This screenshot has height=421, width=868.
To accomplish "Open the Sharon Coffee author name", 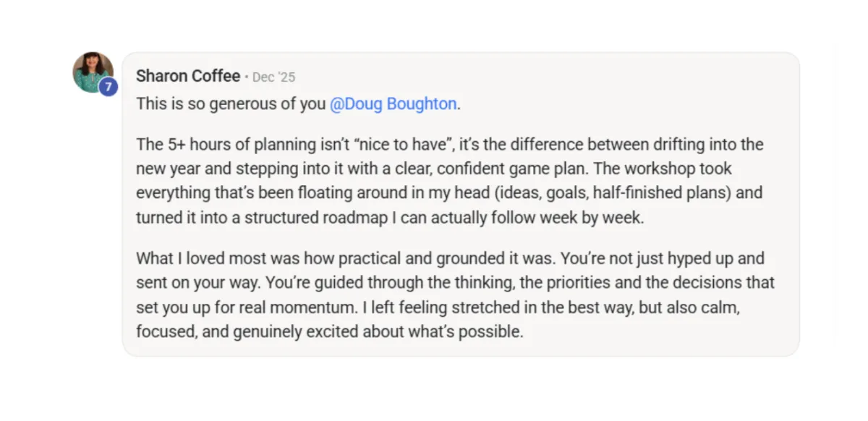I will click(x=188, y=76).
